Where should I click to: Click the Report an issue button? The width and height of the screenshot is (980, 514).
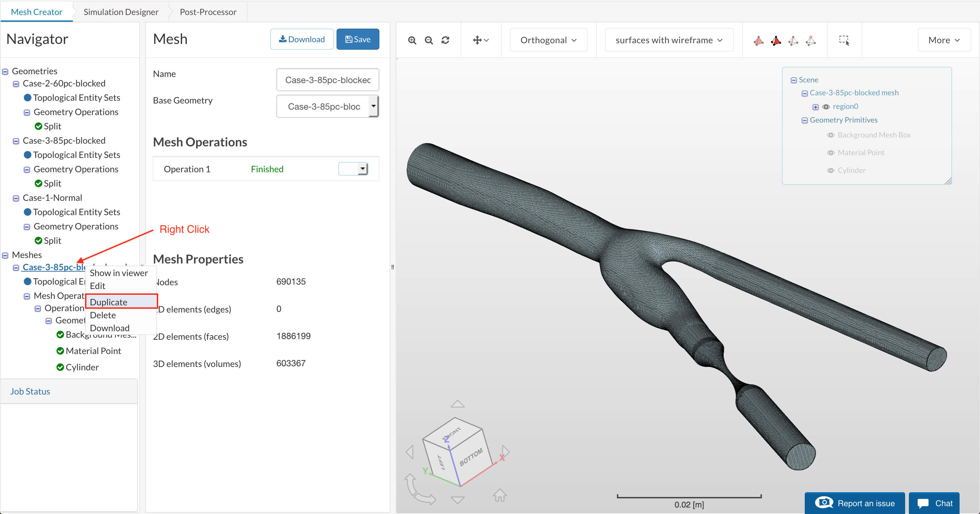(x=854, y=503)
